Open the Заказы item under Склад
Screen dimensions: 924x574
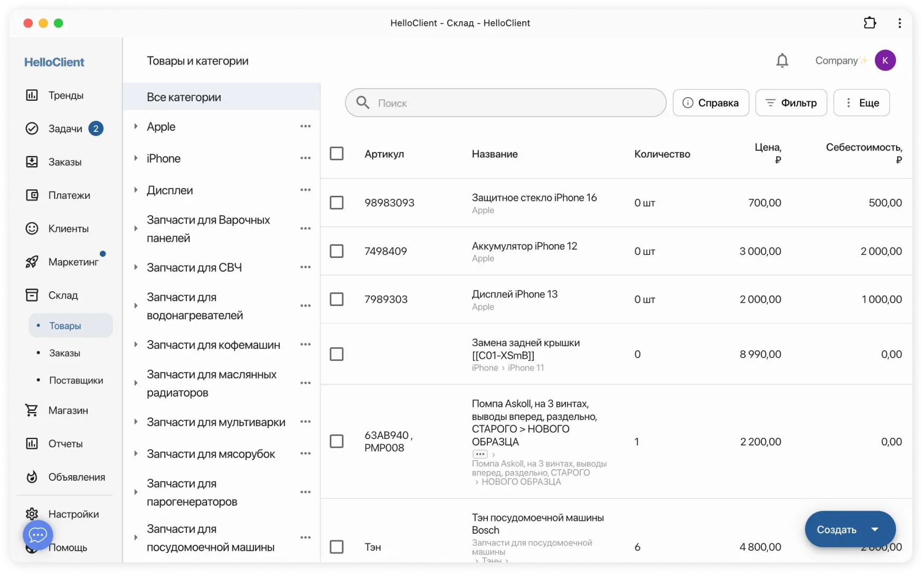point(64,353)
